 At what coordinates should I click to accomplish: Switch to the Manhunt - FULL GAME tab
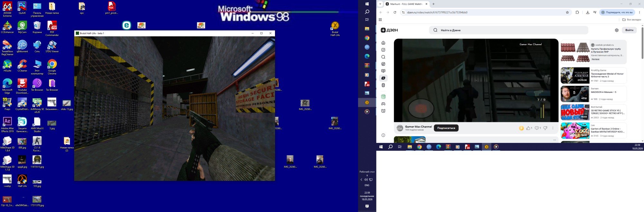(407, 4)
